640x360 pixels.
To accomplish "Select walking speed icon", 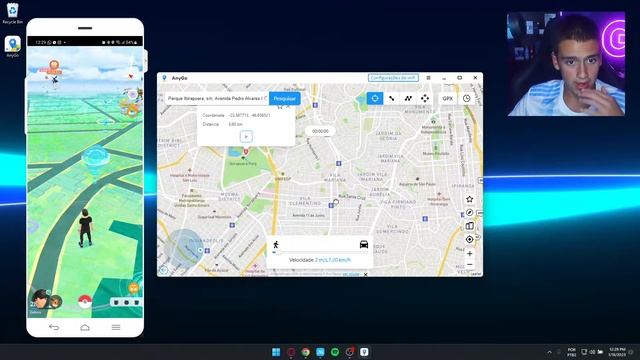I will (x=276, y=244).
